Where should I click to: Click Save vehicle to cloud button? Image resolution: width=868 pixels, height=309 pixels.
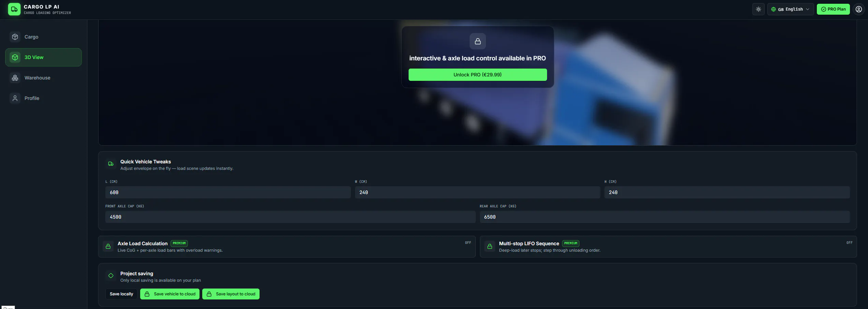coord(170,294)
